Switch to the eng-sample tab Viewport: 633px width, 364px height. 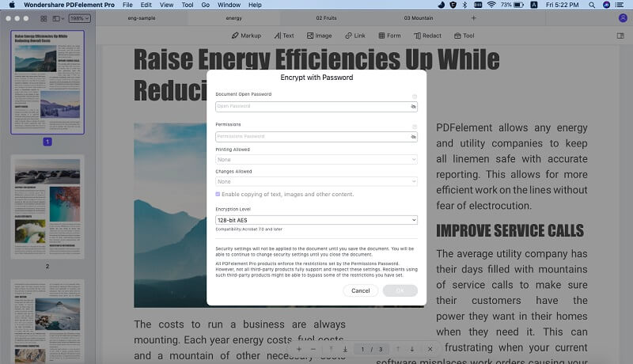(142, 18)
